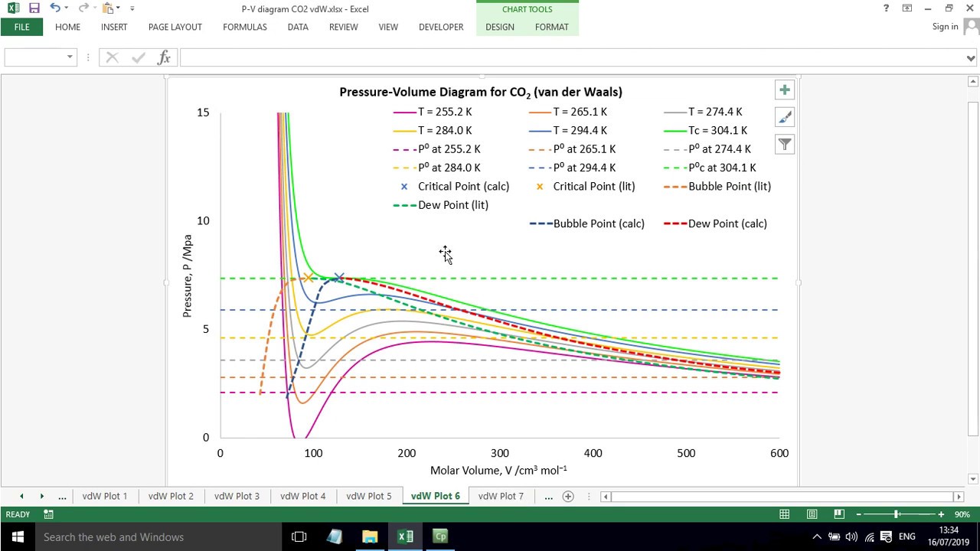
Task: Switch to the INSERT ribbon tab
Action: click(x=114, y=27)
